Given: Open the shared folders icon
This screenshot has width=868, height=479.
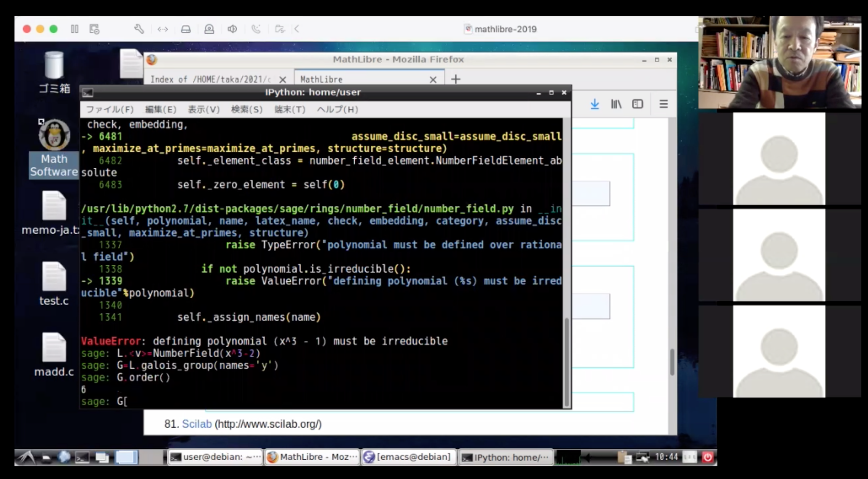Looking at the screenshot, I should [280, 29].
